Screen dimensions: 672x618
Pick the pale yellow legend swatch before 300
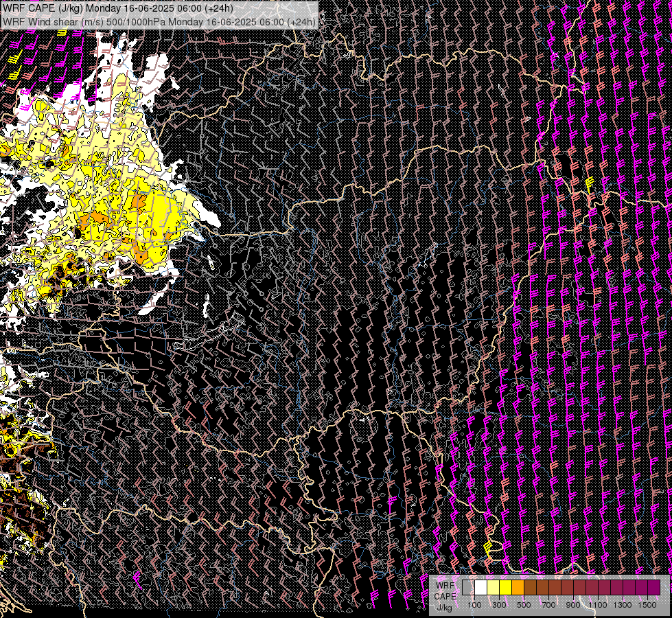click(494, 587)
